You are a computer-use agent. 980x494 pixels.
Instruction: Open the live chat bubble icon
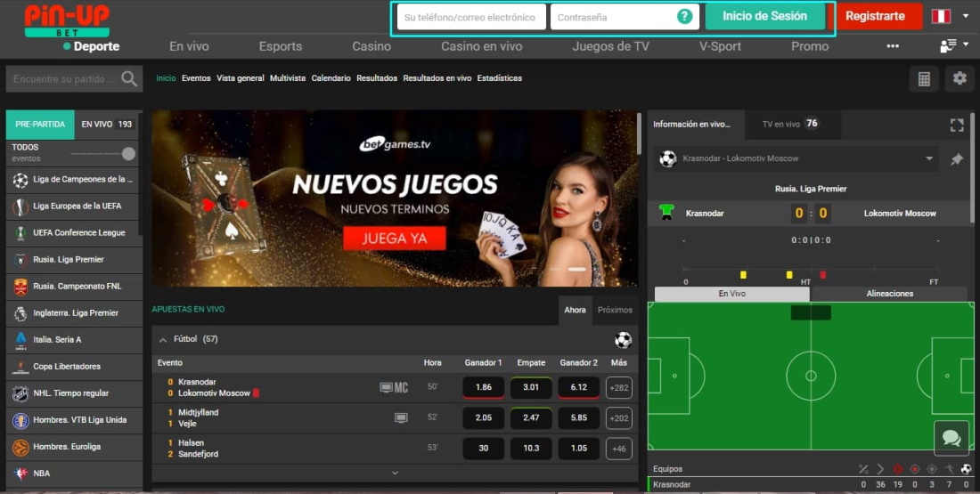point(951,438)
